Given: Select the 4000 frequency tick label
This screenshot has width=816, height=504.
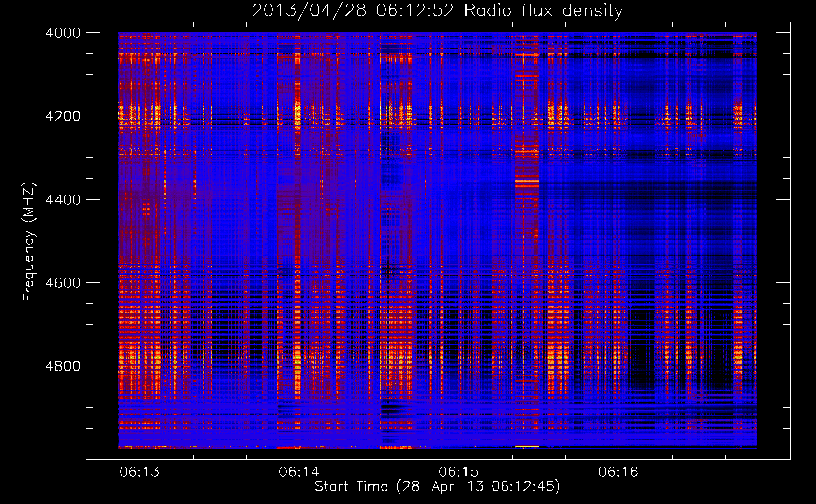Looking at the screenshot, I should (x=63, y=33).
